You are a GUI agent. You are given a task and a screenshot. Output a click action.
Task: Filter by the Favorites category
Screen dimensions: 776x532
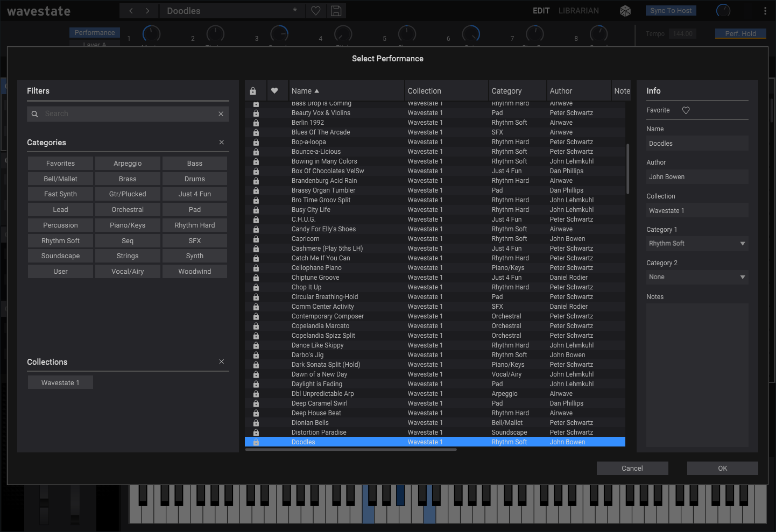click(x=61, y=164)
